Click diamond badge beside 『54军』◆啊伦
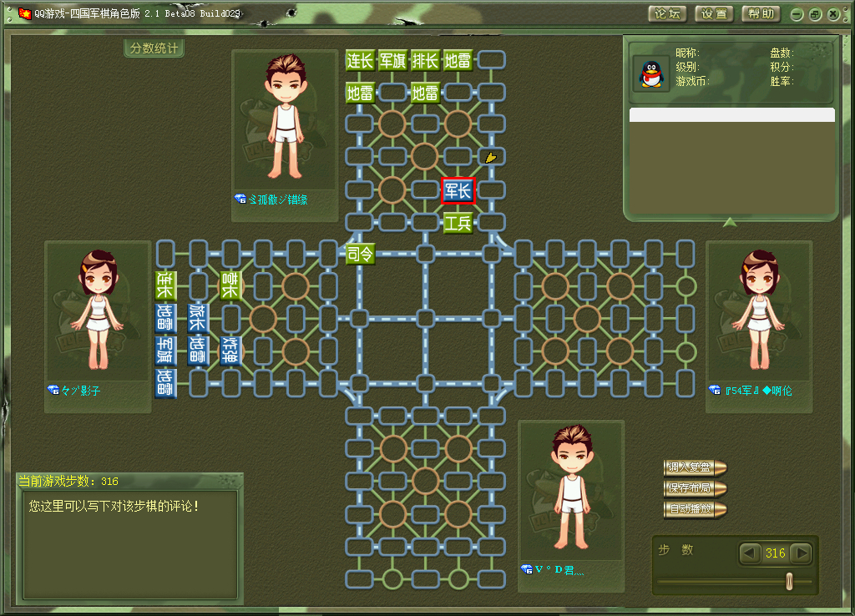This screenshot has height=616, width=855. coord(715,391)
